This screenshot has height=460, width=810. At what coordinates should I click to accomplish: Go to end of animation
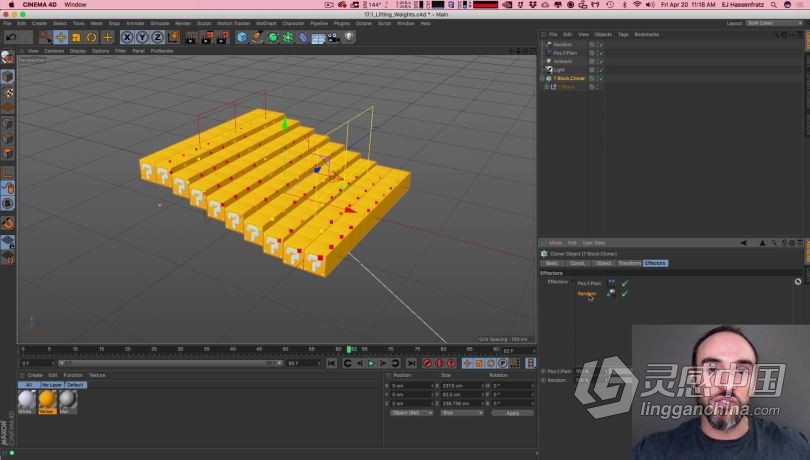coord(411,363)
